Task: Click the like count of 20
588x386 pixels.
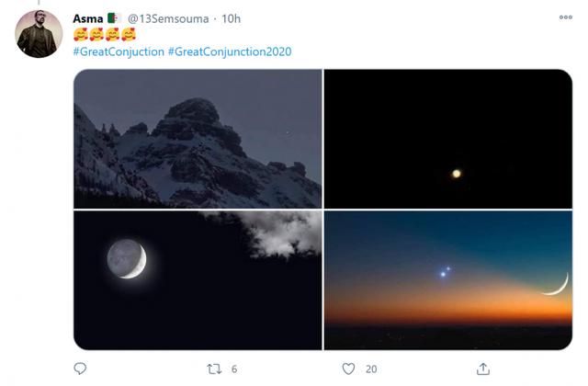Action: 371,369
